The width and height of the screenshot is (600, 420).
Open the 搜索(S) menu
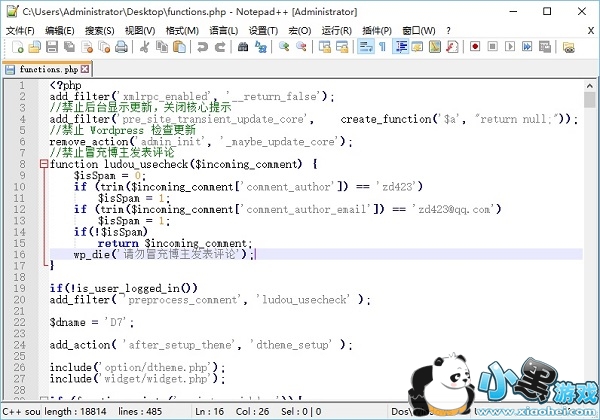point(99,30)
